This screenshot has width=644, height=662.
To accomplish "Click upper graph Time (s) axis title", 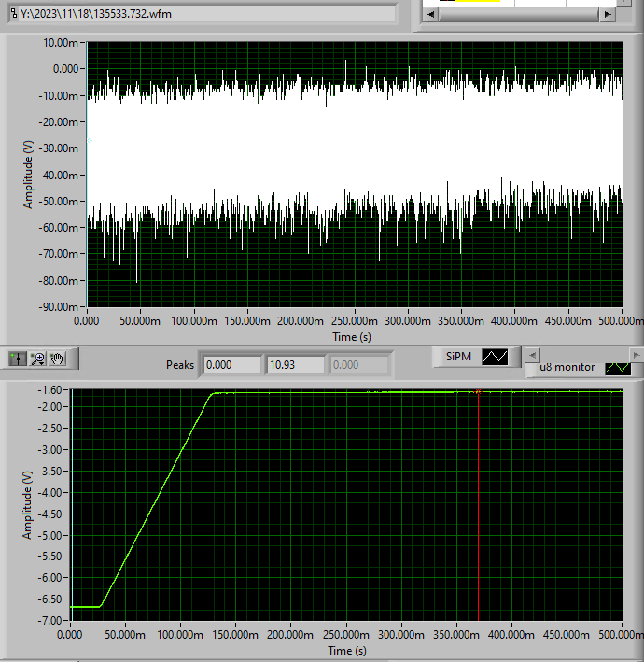I will point(352,337).
